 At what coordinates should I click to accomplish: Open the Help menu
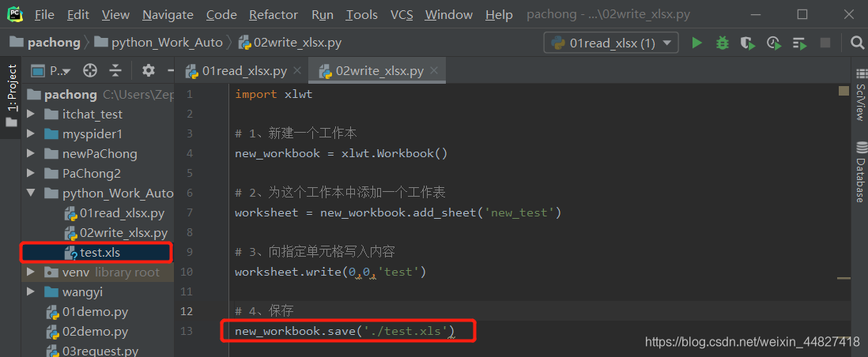pos(499,15)
